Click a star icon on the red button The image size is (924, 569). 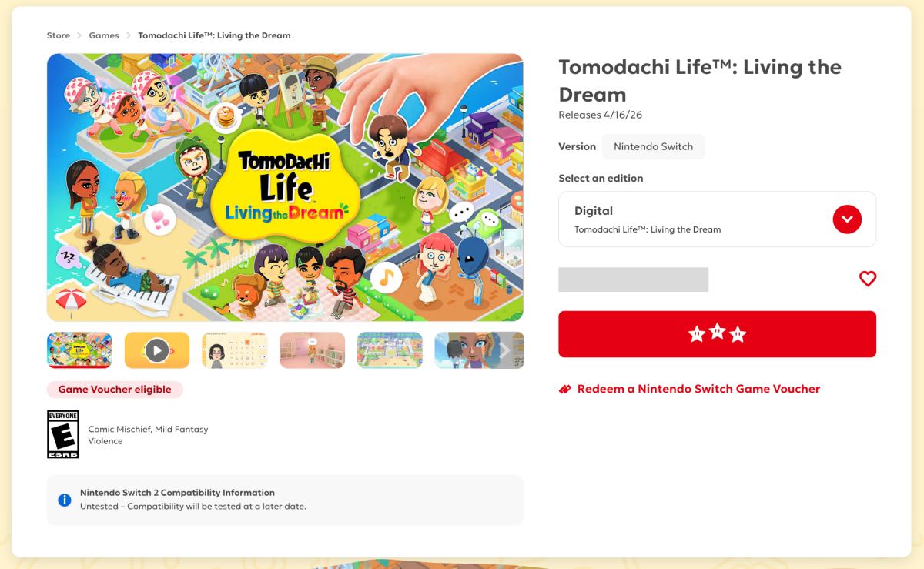click(x=716, y=333)
